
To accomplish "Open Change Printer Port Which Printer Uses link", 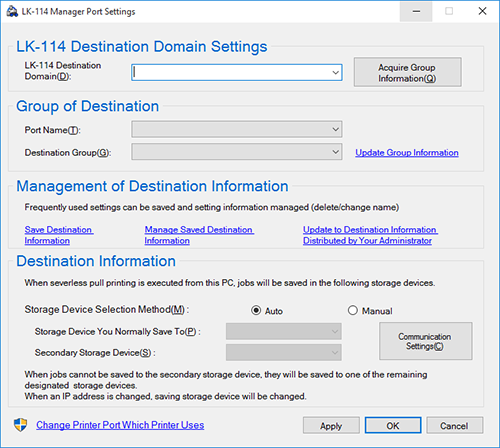I will click(x=120, y=425).
